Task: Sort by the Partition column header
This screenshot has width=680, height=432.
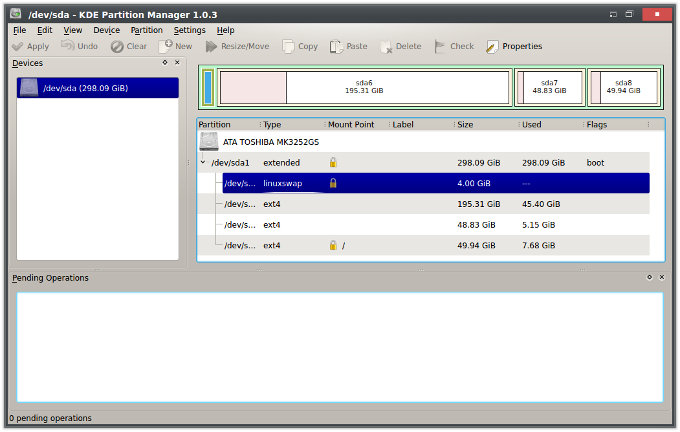Action: point(229,124)
